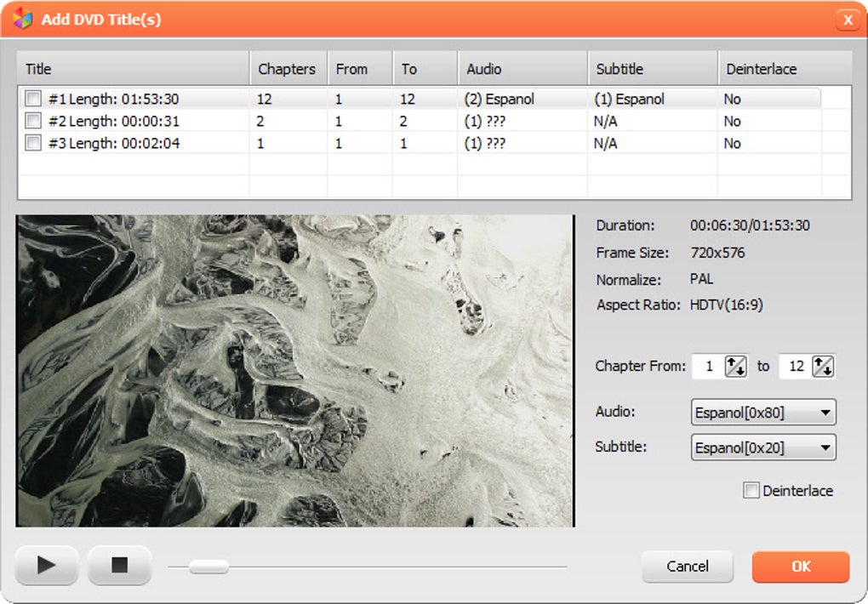Viewport: 868px width, 604px height.
Task: Stop the preview playback
Action: click(x=119, y=565)
